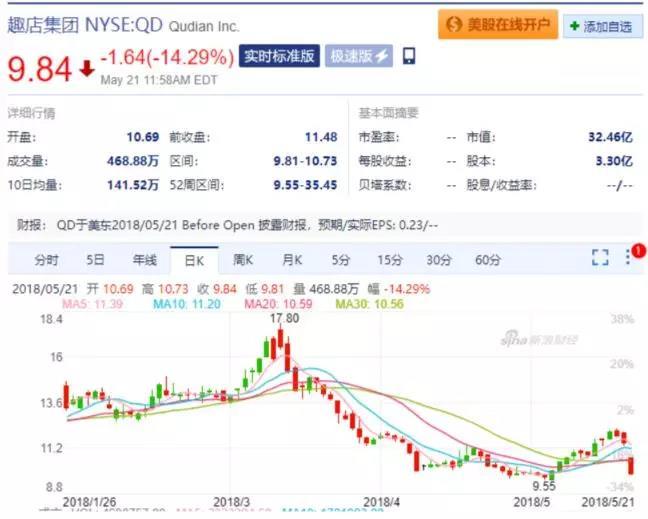The height and width of the screenshot is (519, 648).
Task: Add stock via 添加自选 button
Action: (603, 26)
